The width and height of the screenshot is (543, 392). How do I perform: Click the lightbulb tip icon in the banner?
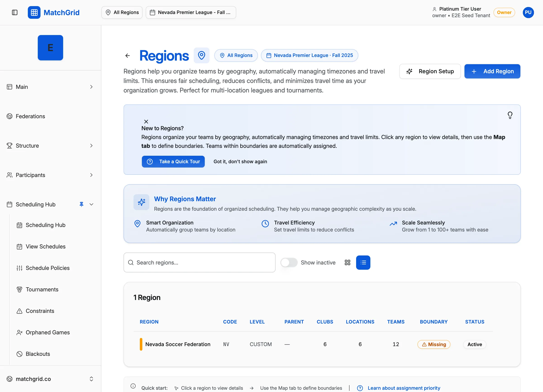[x=510, y=115]
